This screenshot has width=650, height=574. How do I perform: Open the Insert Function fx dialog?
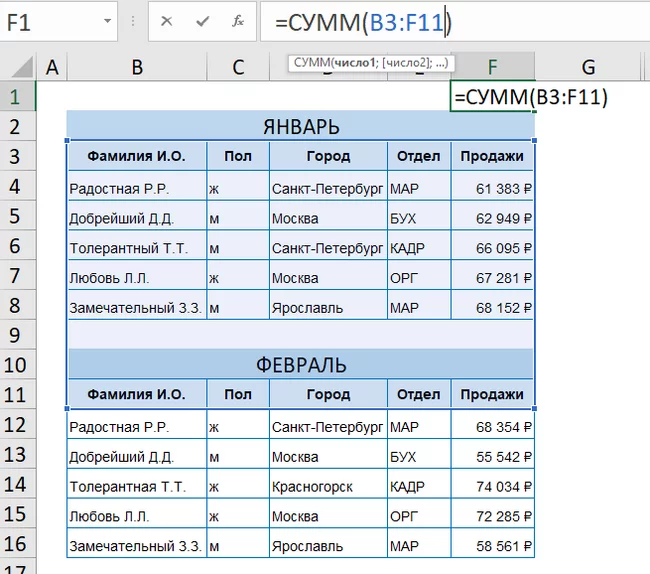click(238, 21)
